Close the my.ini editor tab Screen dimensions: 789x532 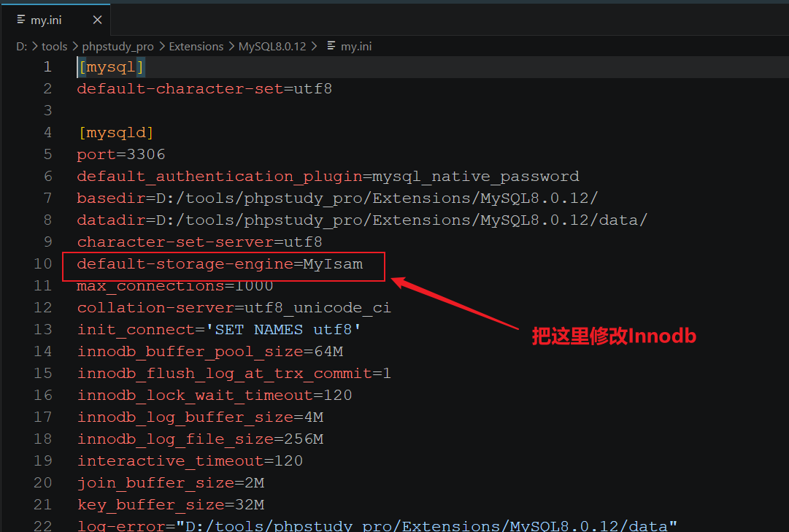[x=97, y=20]
